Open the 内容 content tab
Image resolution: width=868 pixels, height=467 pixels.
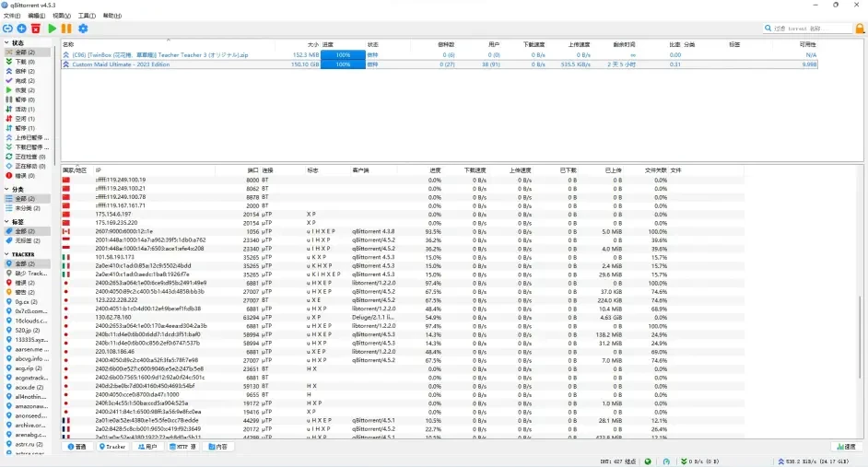point(218,447)
